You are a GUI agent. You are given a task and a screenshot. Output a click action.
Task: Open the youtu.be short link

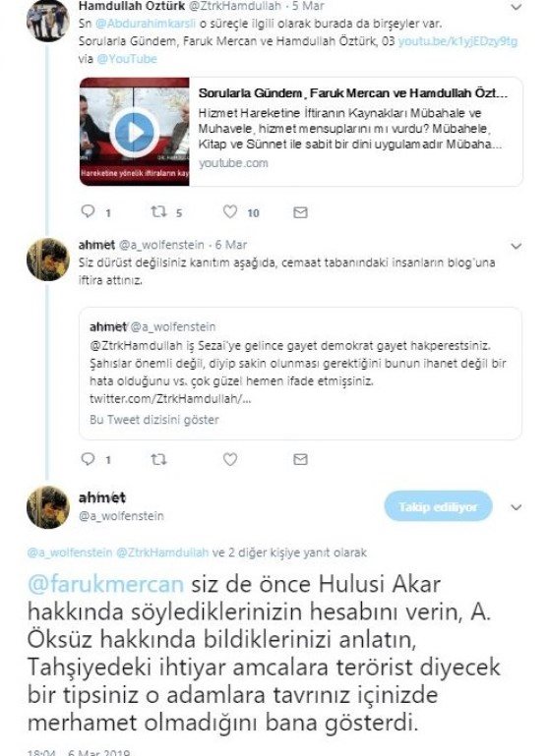pos(457,41)
